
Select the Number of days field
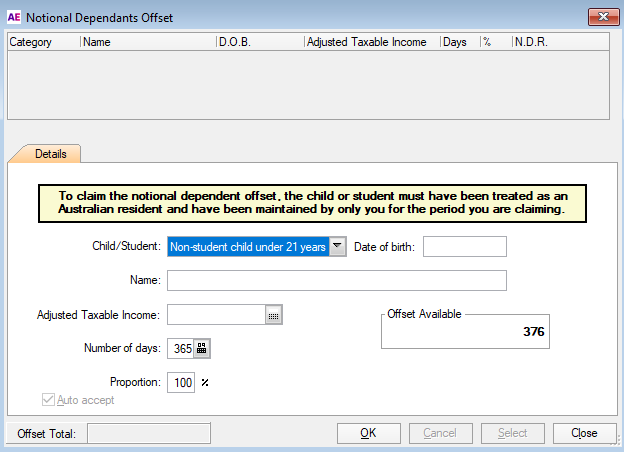point(180,349)
